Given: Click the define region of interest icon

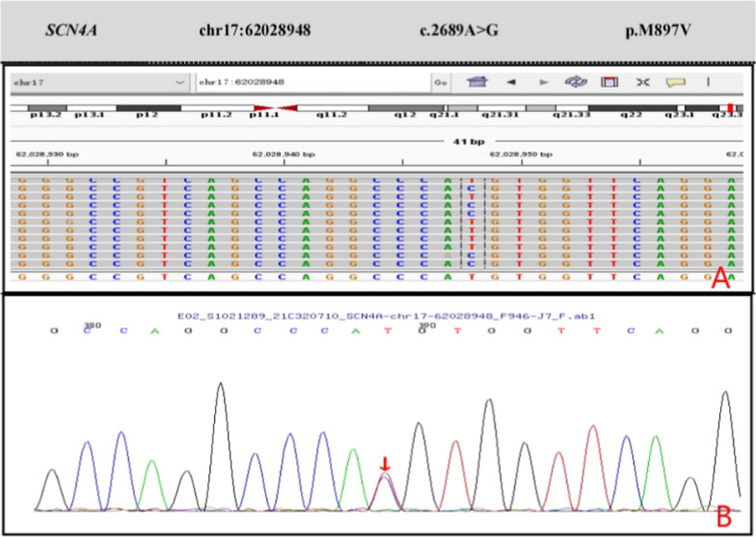Looking at the screenshot, I should coord(608,82).
